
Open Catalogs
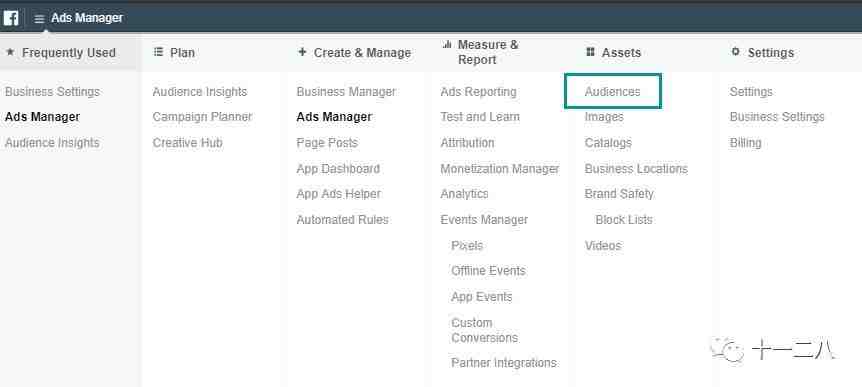point(608,143)
